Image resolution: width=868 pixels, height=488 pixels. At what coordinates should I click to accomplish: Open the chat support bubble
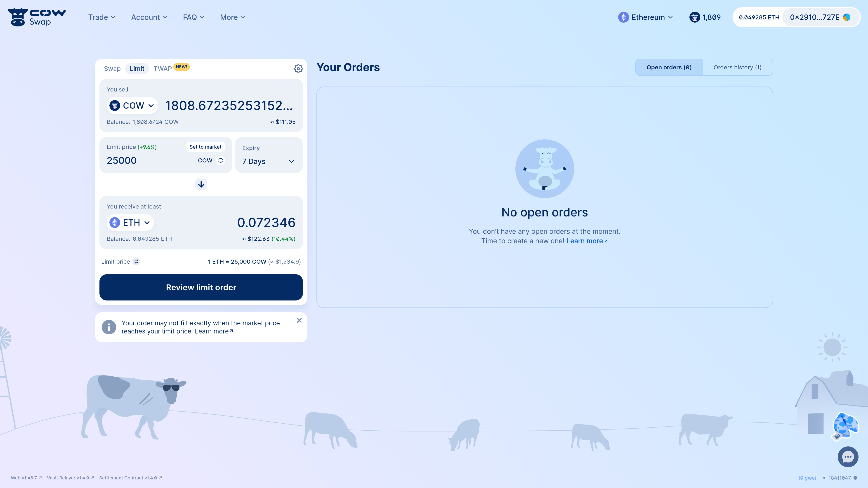pyautogui.click(x=848, y=457)
